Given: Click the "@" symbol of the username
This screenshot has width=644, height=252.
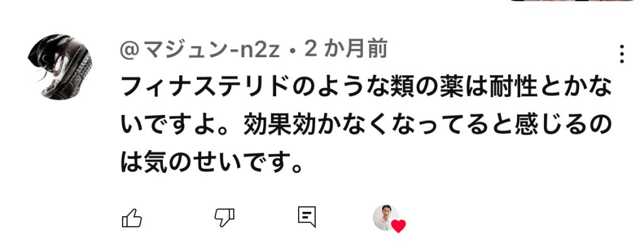Looking at the screenshot, I should (x=130, y=50).
